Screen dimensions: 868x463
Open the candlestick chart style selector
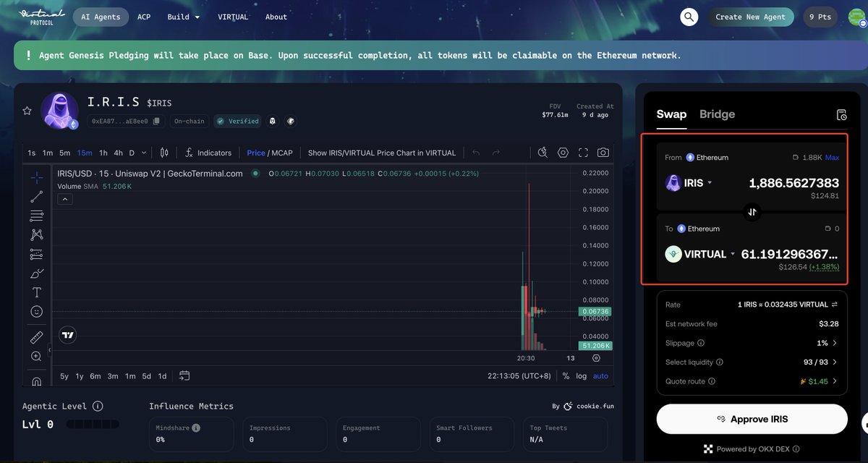(164, 153)
